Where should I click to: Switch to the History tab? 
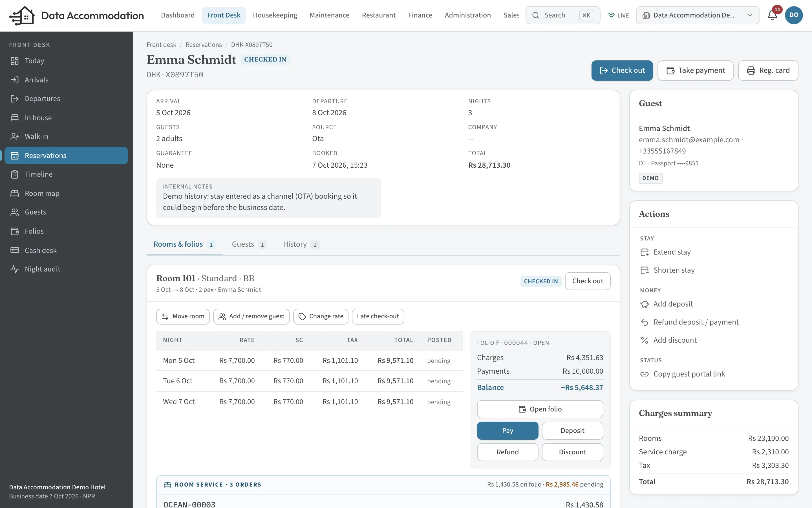[x=301, y=244]
